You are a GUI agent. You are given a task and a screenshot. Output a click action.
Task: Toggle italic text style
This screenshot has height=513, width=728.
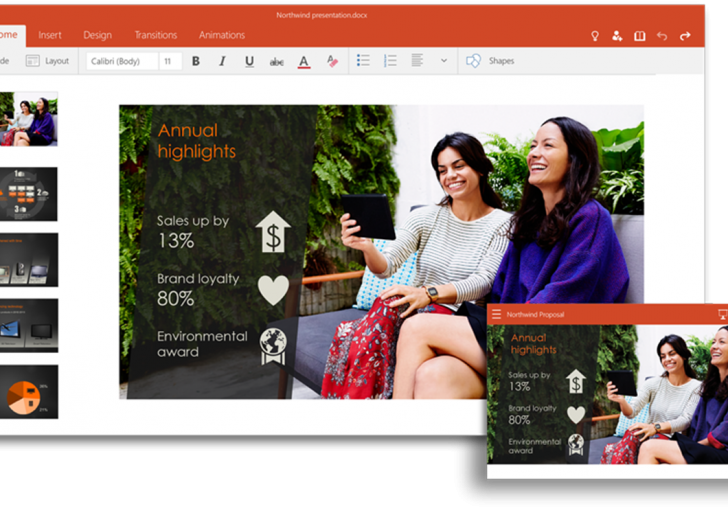coord(222,61)
